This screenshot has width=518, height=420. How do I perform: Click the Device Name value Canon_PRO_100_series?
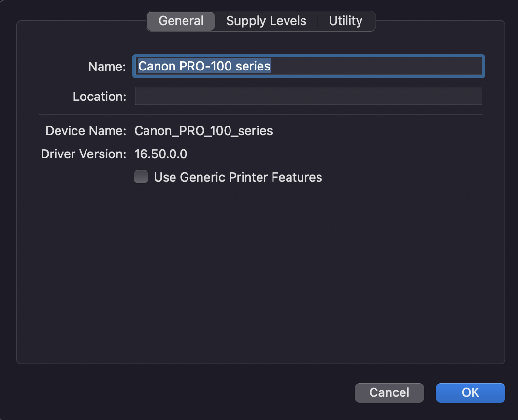(x=203, y=130)
